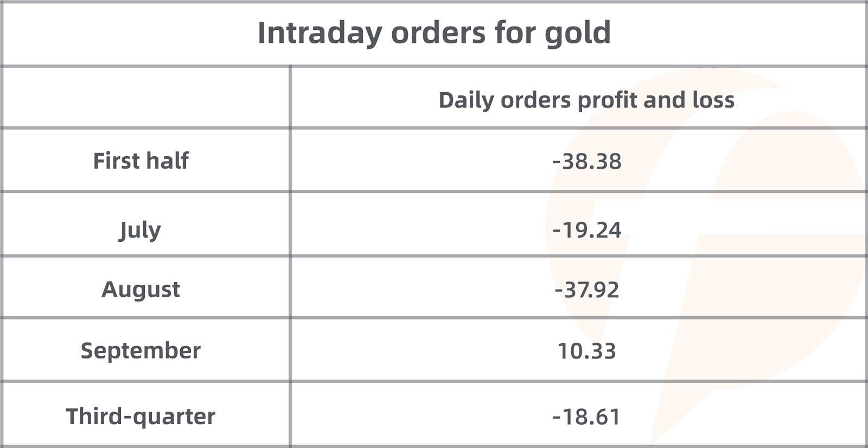The width and height of the screenshot is (868, 448).
Task: Click the 'September' row label
Action: pyautogui.click(x=141, y=351)
